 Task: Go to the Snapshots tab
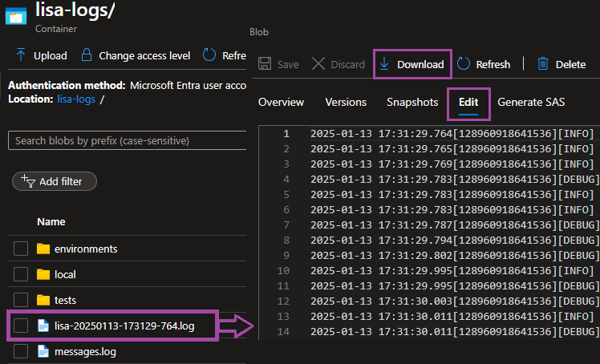pos(412,102)
